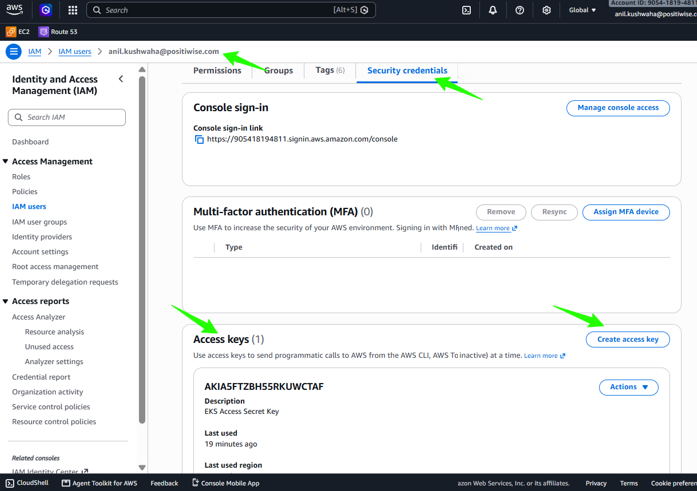Open Credential report in sidebar

41,377
